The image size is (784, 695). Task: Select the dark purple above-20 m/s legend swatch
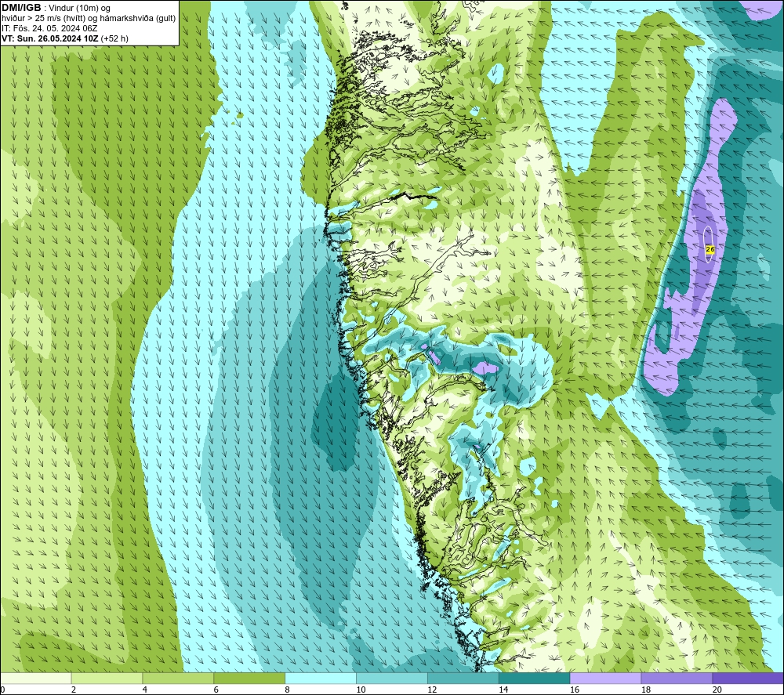(748, 678)
